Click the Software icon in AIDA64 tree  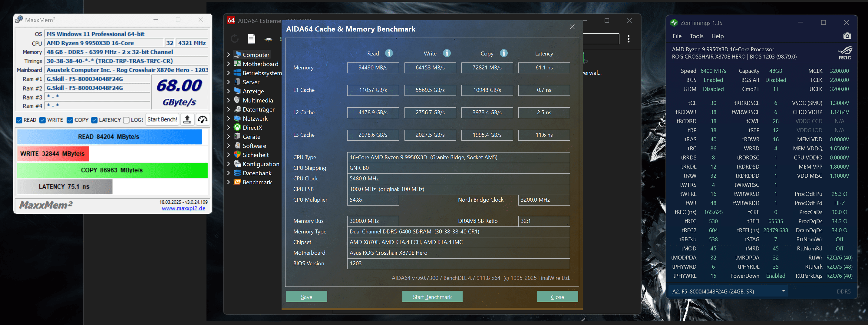tap(238, 146)
